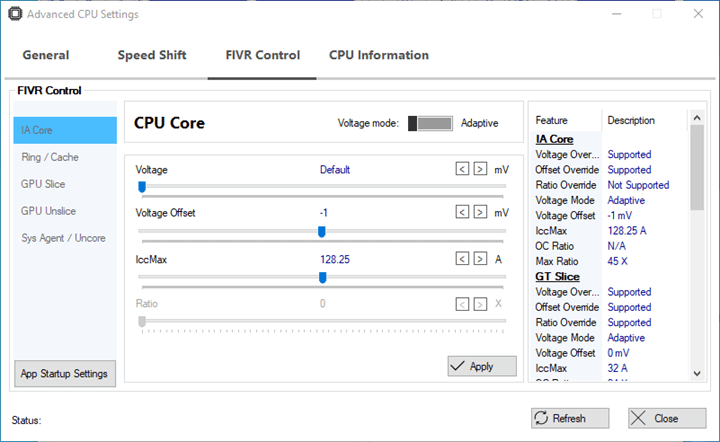Click the Voltage Offset value '-1'
Screen dimensions: 720x442
click(x=324, y=213)
